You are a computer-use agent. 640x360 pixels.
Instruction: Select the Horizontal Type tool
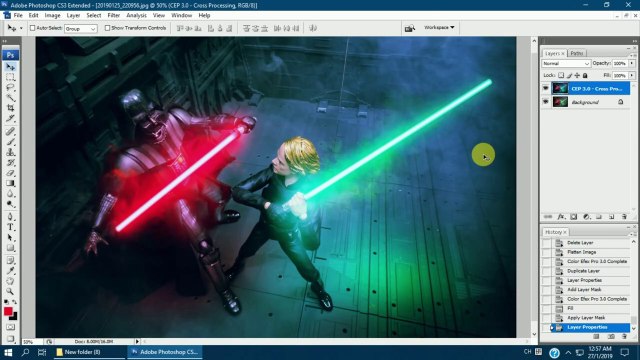pyautogui.click(x=10, y=227)
